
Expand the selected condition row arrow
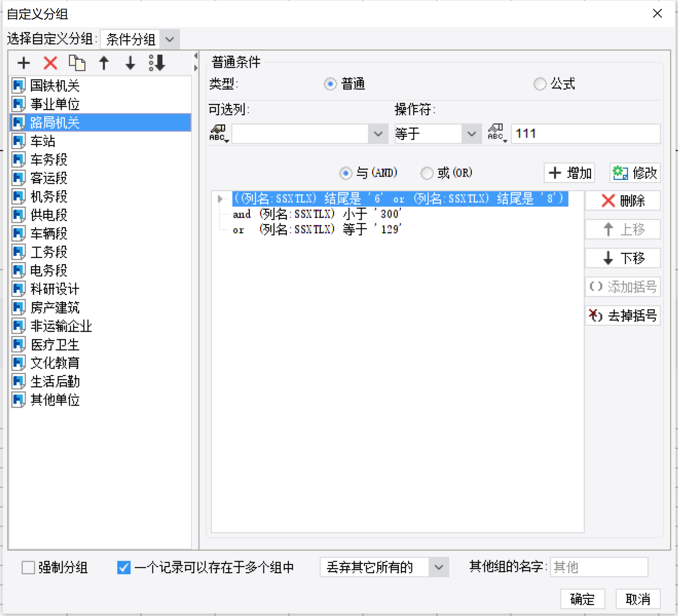tap(220, 198)
